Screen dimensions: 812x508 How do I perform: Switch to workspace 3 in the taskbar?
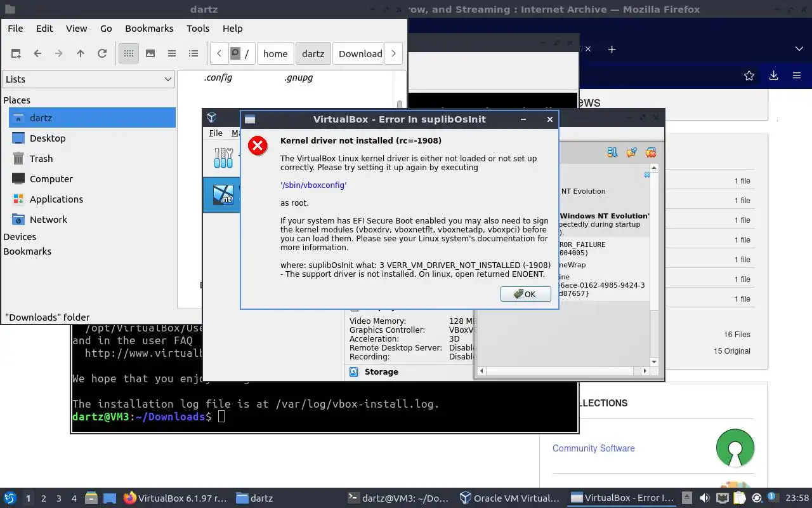pos(59,498)
